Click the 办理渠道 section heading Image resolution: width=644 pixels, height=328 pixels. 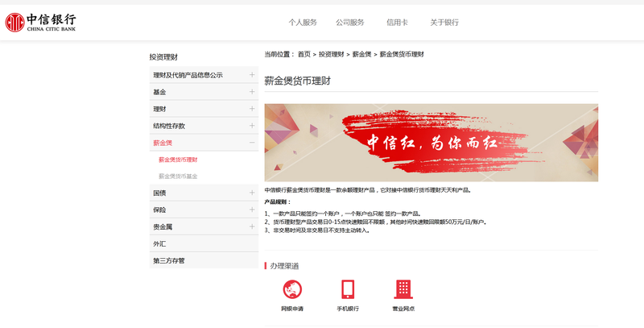click(x=284, y=266)
